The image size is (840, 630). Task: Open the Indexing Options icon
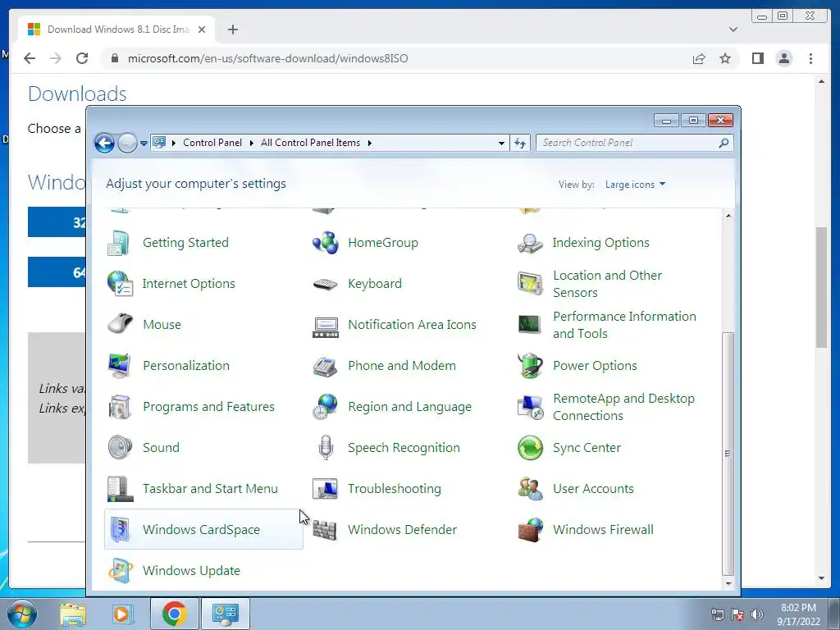click(x=530, y=243)
